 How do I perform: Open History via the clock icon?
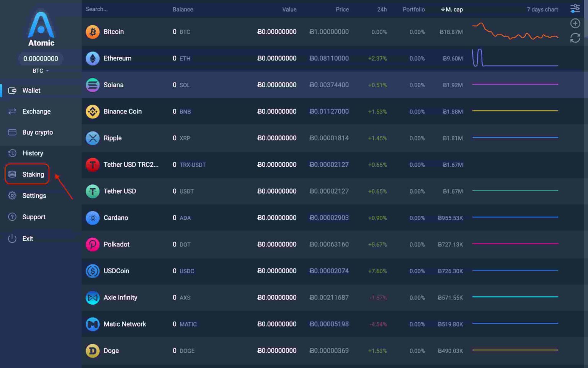tap(12, 153)
